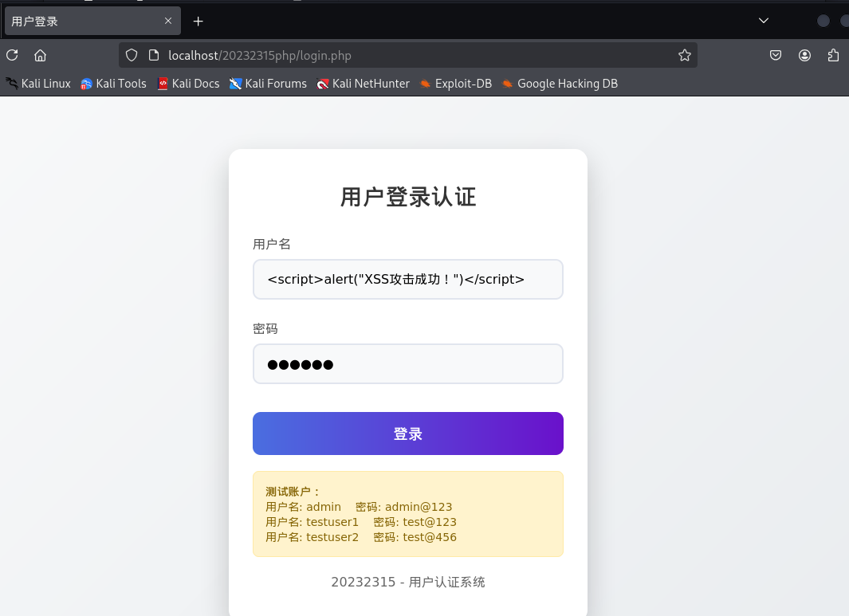Screen dimensions: 849x616
Task: Open the tracking protection shield icon
Action: (132, 55)
